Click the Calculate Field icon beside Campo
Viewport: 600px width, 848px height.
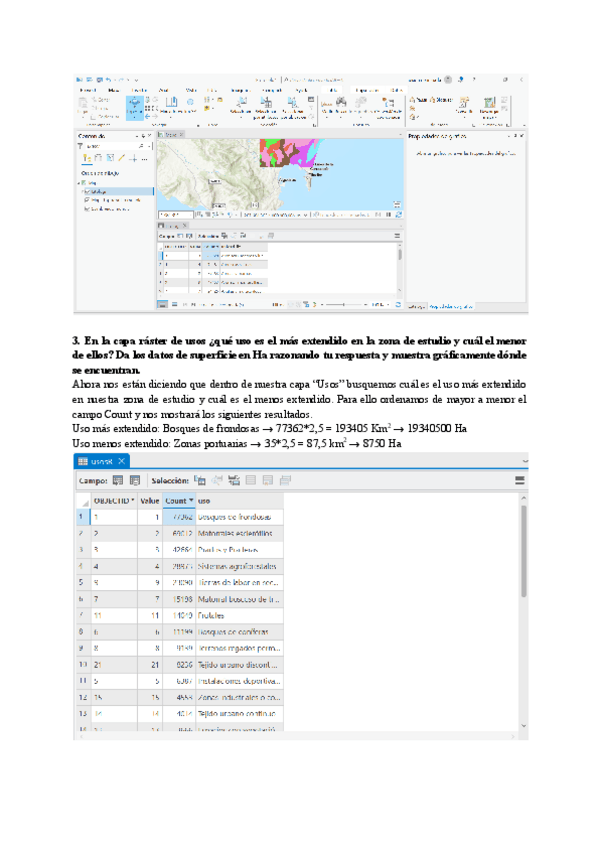tap(134, 480)
